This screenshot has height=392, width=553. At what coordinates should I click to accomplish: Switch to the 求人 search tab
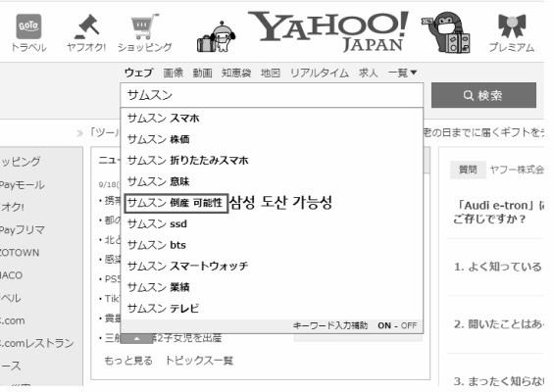[369, 73]
